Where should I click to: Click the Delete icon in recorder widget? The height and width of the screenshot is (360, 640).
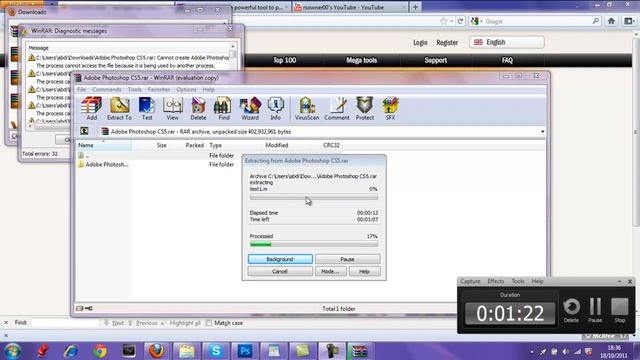pyautogui.click(x=571, y=310)
